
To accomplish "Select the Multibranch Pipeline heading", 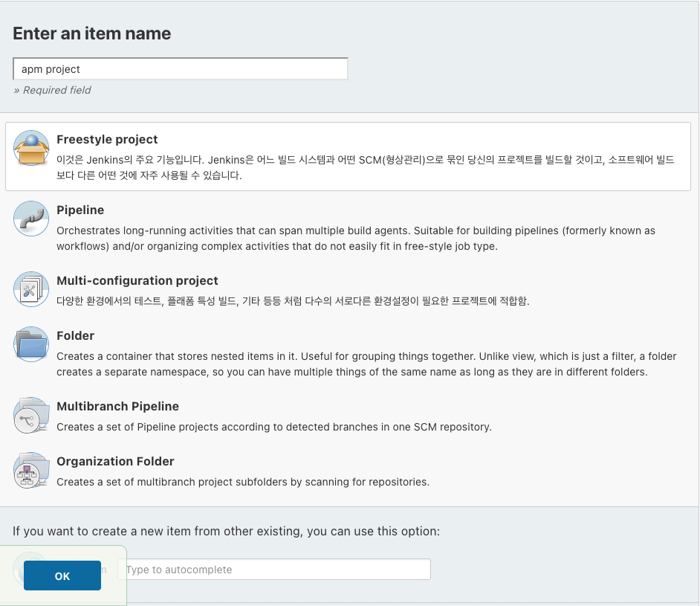I will [118, 407].
